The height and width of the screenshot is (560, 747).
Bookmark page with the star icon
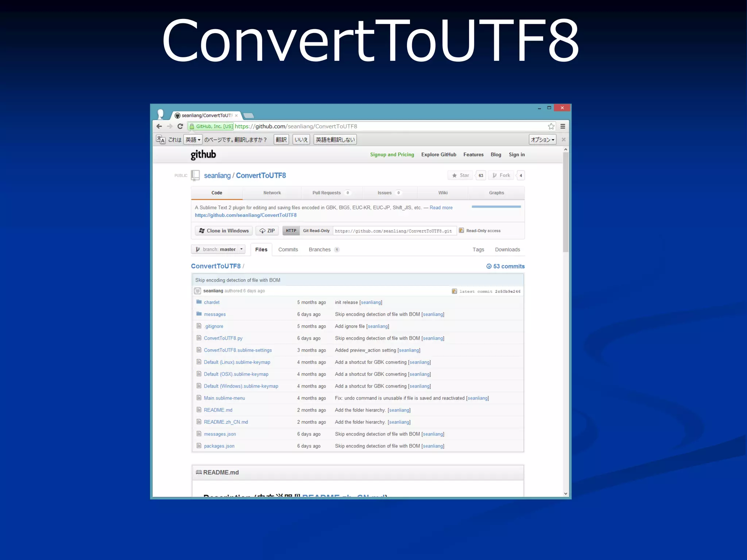pos(551,126)
